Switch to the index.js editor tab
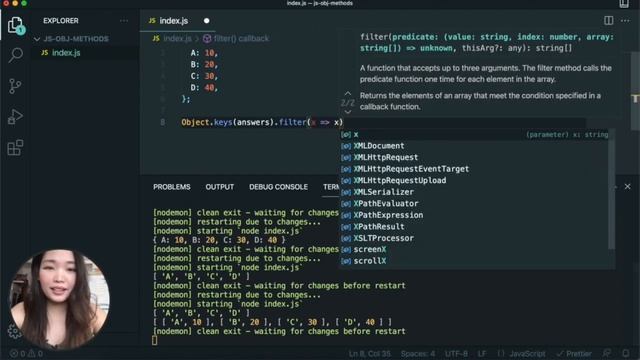 [x=173, y=20]
